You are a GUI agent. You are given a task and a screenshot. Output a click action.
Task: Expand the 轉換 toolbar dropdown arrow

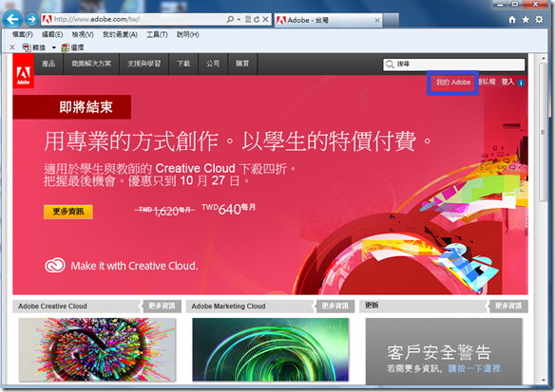(54, 47)
